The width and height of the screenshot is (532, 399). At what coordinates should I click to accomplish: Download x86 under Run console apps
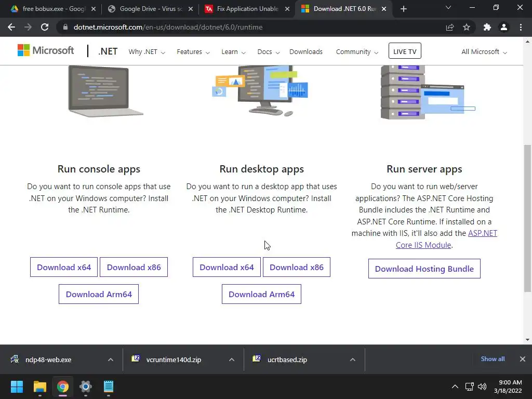pos(134,267)
